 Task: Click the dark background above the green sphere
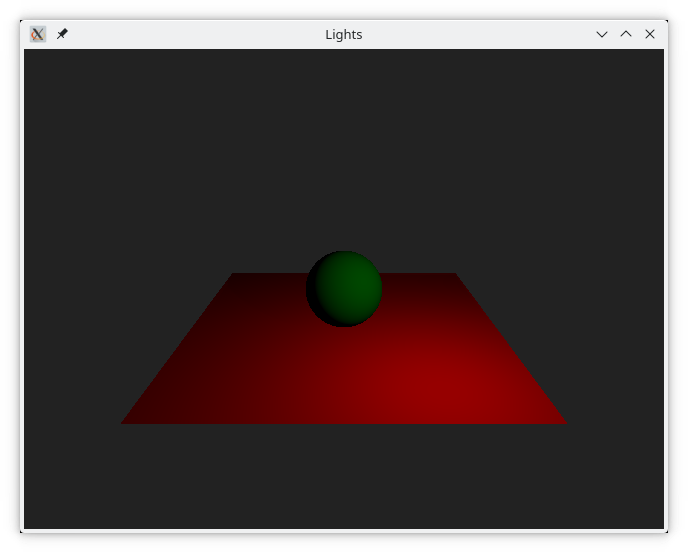(344, 150)
